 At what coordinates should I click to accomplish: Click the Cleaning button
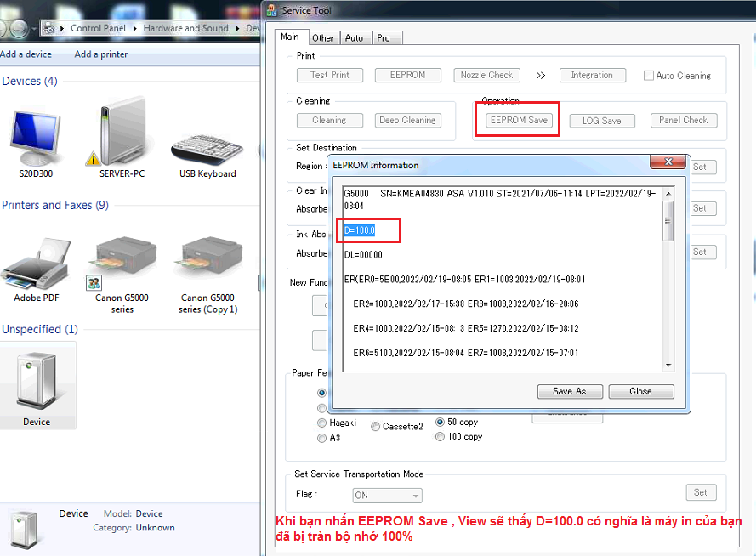(330, 121)
